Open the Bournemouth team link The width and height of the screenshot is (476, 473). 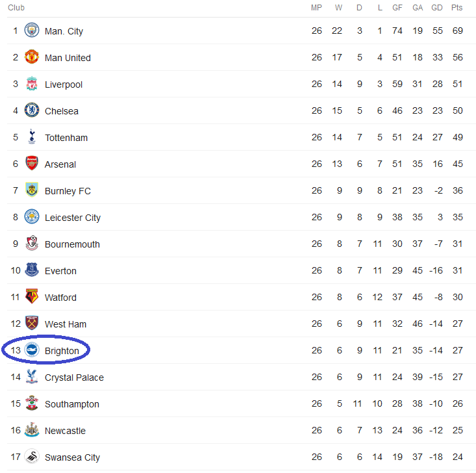click(72, 244)
